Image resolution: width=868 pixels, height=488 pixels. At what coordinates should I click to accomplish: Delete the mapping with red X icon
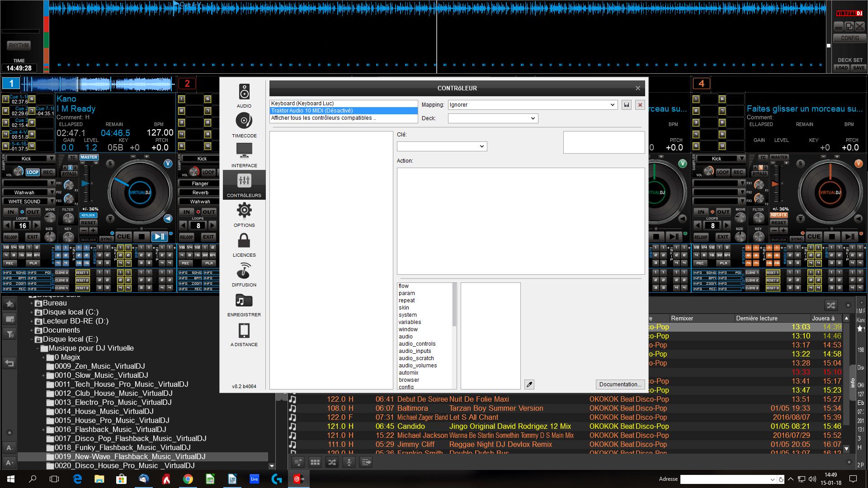click(640, 105)
